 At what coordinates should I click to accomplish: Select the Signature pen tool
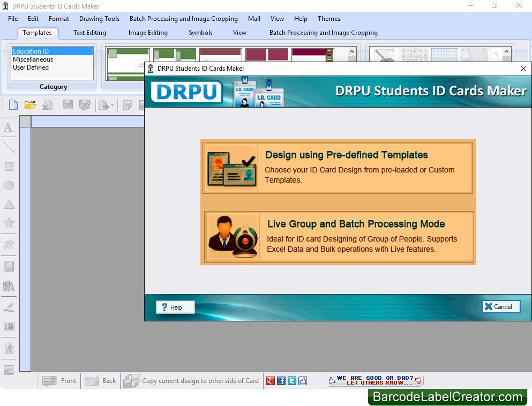pyautogui.click(x=9, y=307)
